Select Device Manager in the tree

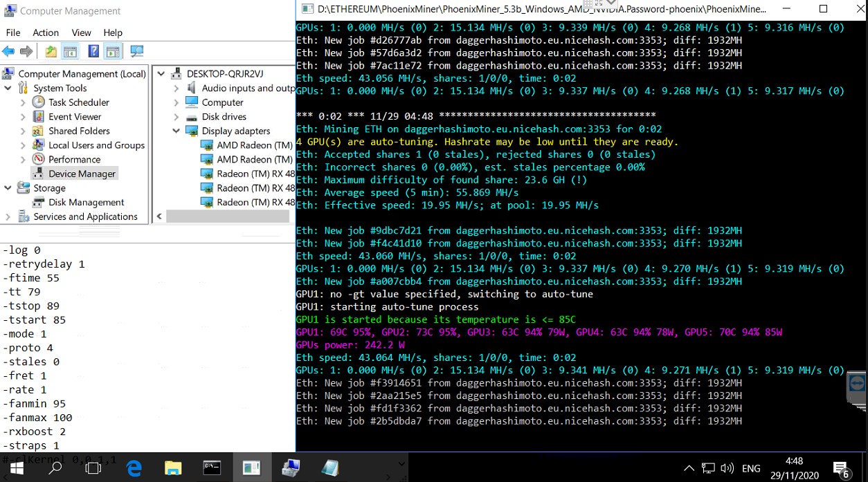(x=82, y=174)
